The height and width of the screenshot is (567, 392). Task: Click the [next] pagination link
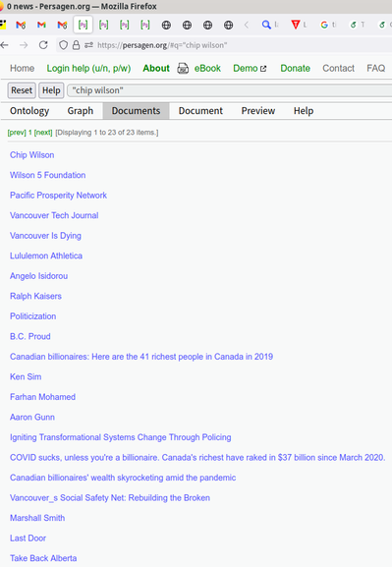tap(43, 133)
